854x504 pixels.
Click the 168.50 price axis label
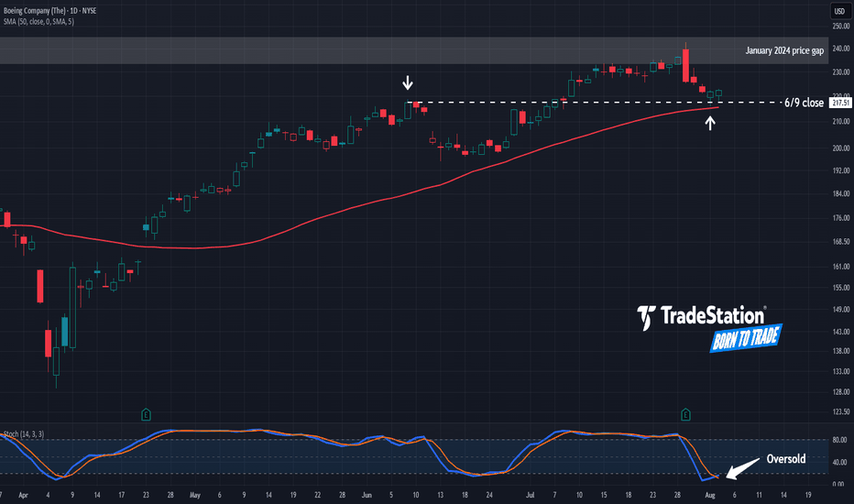pos(841,241)
